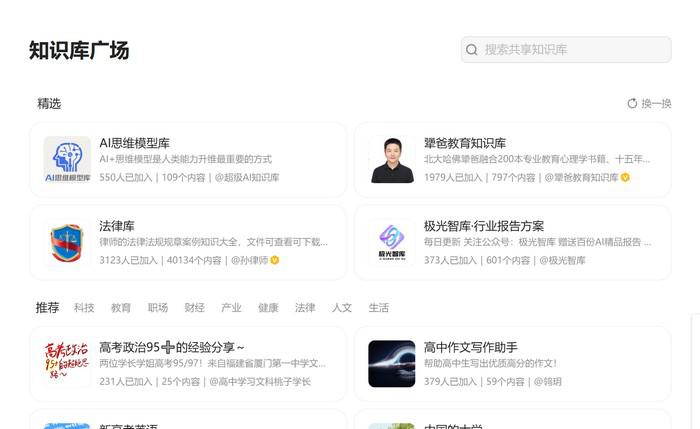700x429 pixels.
Task: Open 高考政治95➕的经验分享 title
Action: point(172,347)
